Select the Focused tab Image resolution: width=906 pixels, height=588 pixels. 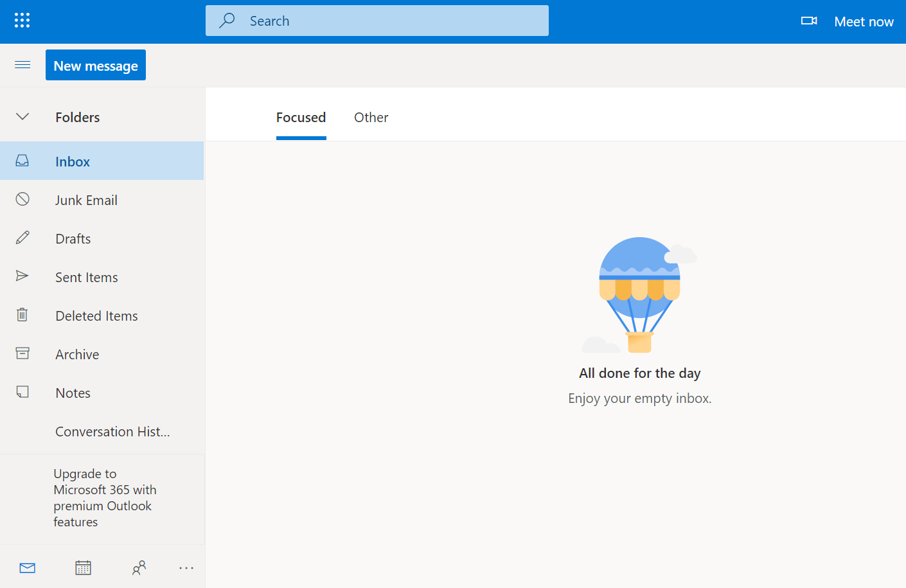pyautogui.click(x=301, y=117)
